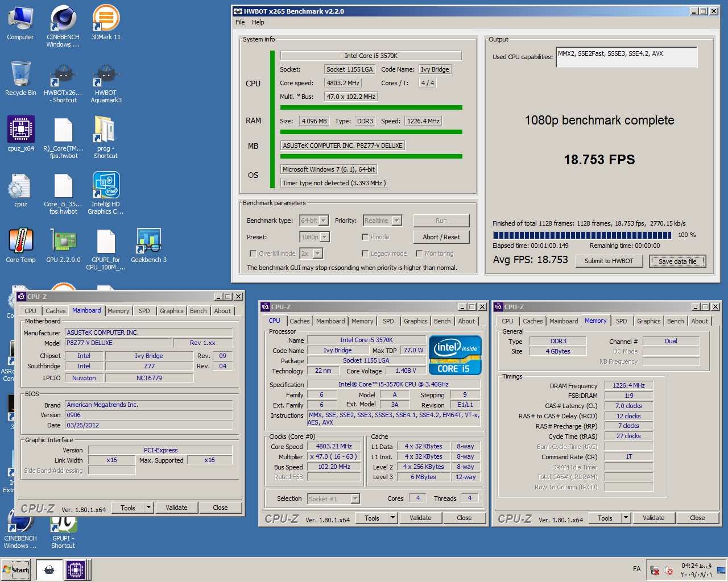This screenshot has height=582, width=728.
Task: Expand Tools arrow in CPU-Z Memory window
Action: 626,518
